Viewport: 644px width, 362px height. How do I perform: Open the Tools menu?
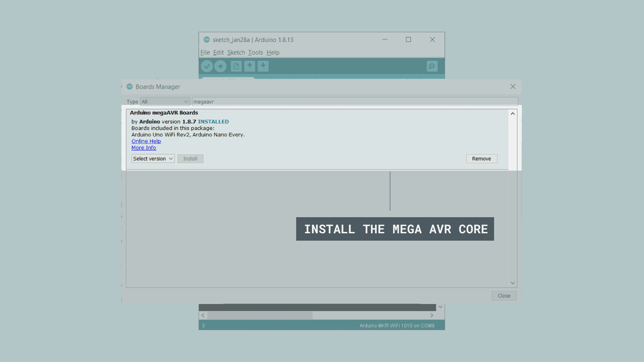click(x=255, y=53)
